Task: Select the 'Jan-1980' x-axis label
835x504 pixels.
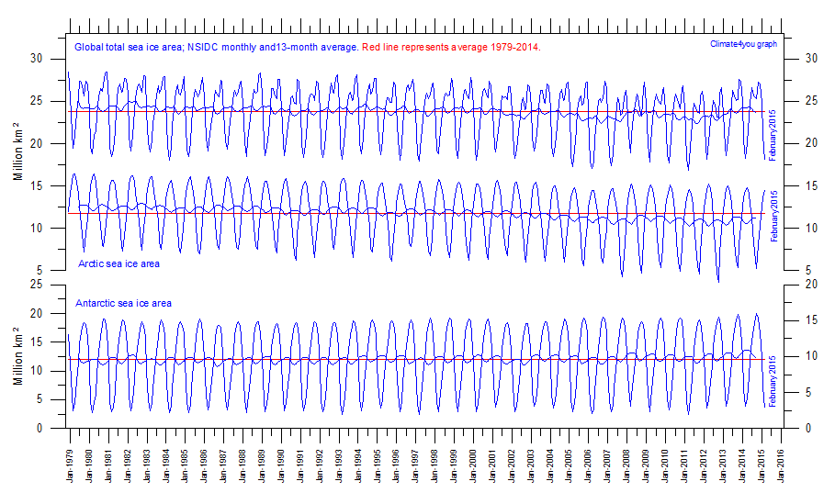Action: (89, 466)
